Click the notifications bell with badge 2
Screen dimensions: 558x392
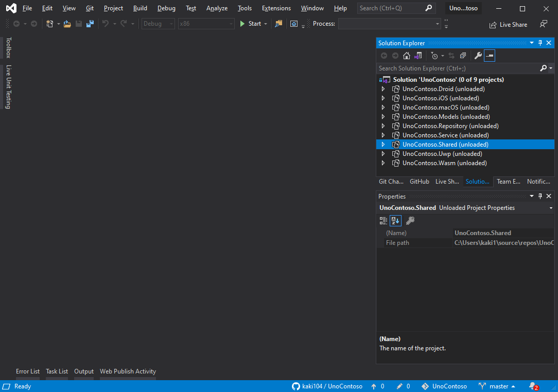pyautogui.click(x=533, y=386)
